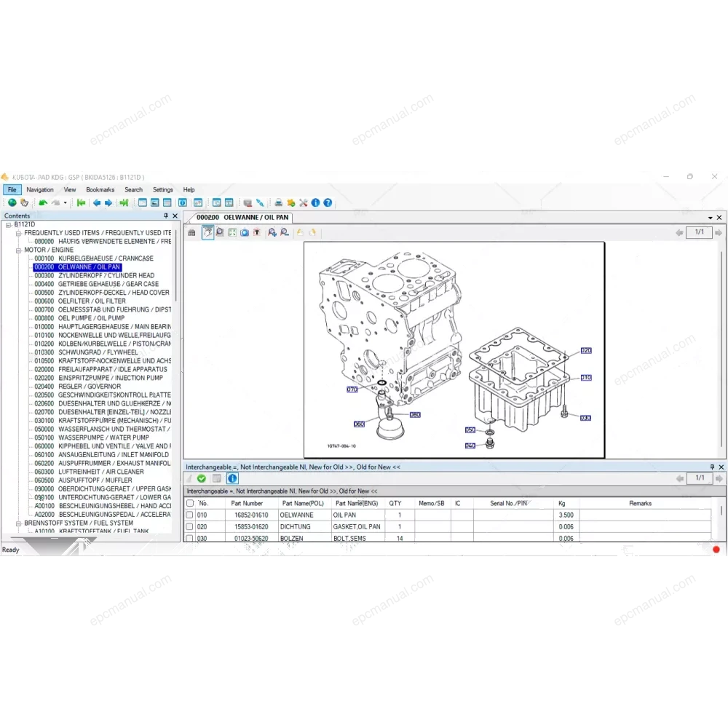This screenshot has width=728, height=728.
Task: Collapse the BRENNSTOFF SYSTEM / FUEL SYSTEM node
Action: (x=19, y=523)
